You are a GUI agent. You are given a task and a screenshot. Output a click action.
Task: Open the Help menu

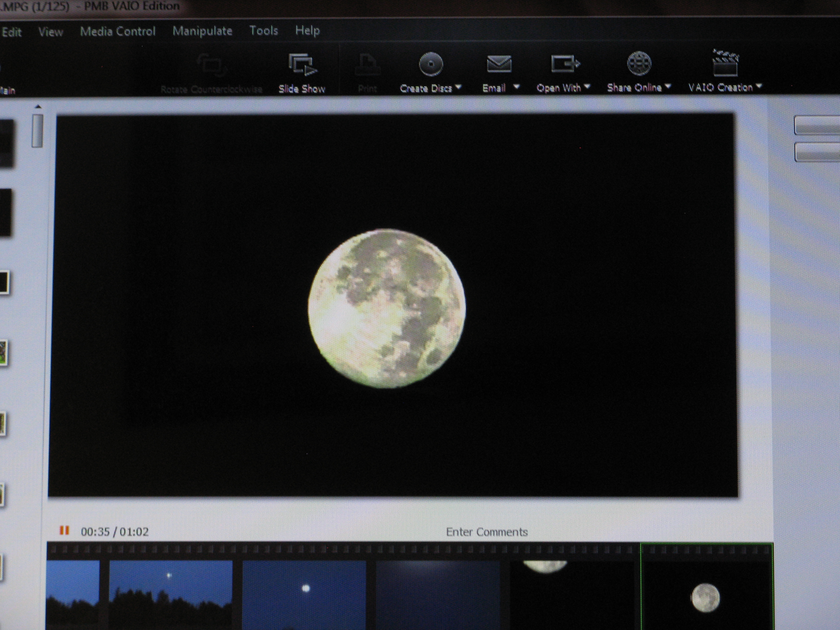tap(307, 30)
